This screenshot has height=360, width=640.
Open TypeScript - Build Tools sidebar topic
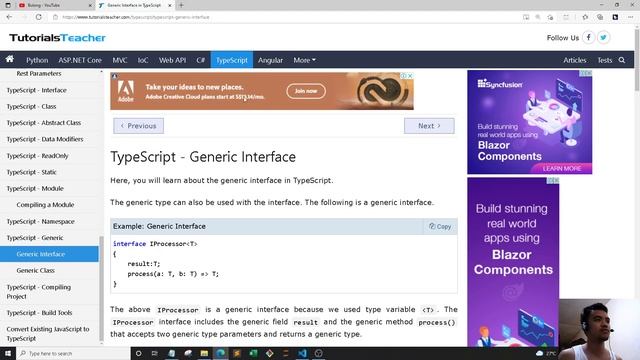click(39, 313)
